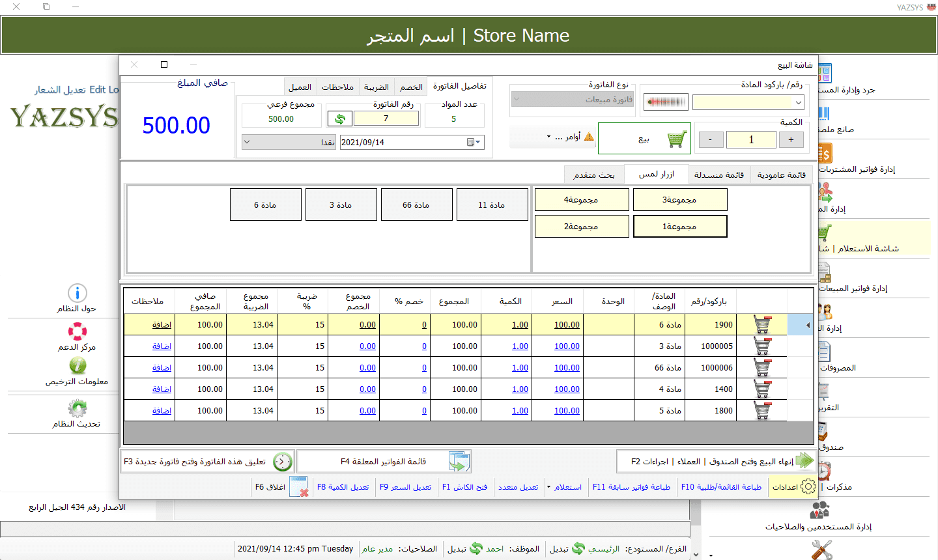Click فتح الكاش F1
The width and height of the screenshot is (938, 560).
click(x=464, y=487)
